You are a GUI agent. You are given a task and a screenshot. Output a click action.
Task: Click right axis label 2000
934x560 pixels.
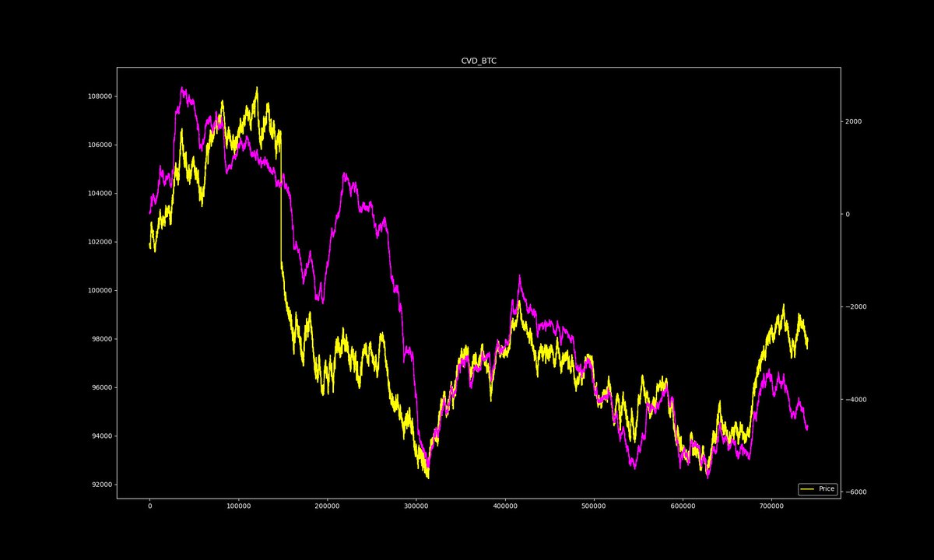[855, 121]
